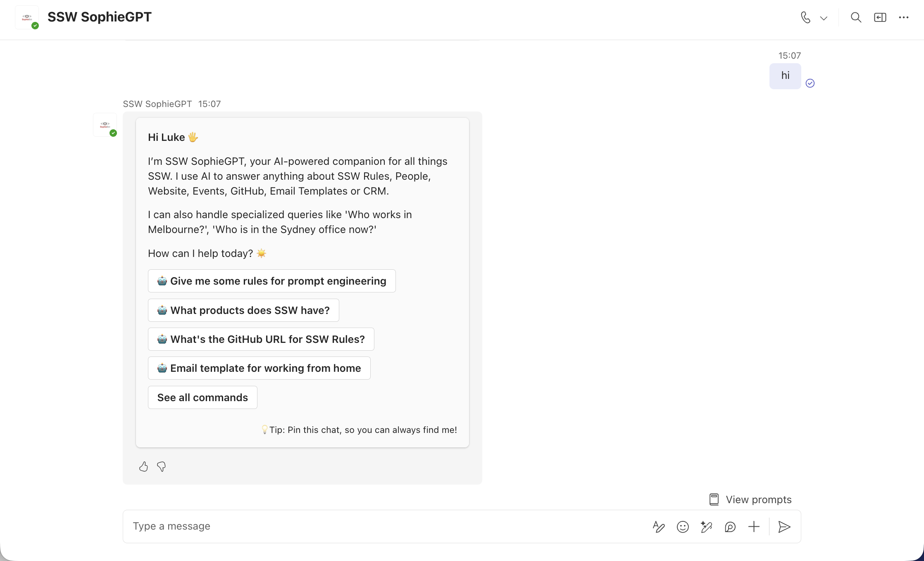
Task: Expand the call options dropdown arrow
Action: point(824,18)
